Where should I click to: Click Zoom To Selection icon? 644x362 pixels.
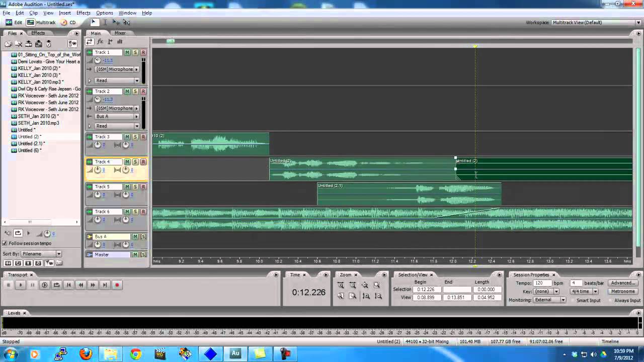377,285
